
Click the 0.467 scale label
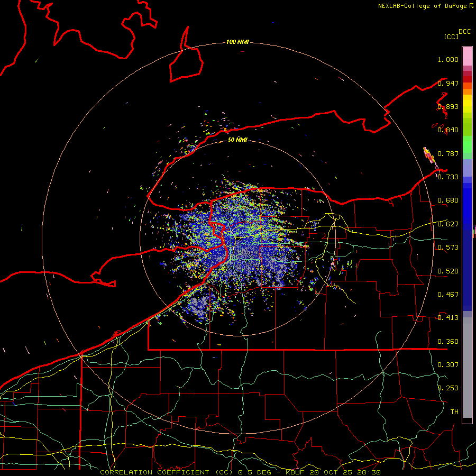pyautogui.click(x=448, y=295)
